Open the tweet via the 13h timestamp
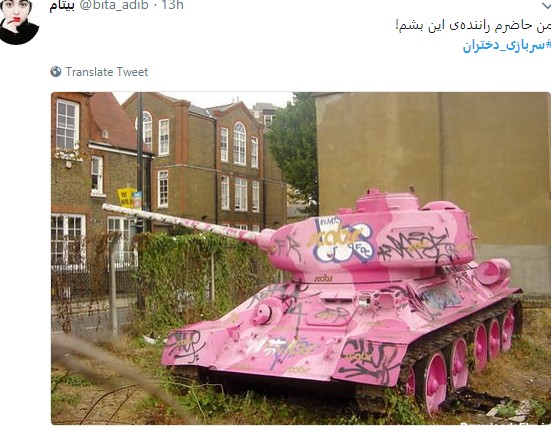The image size is (551, 433). (x=173, y=5)
